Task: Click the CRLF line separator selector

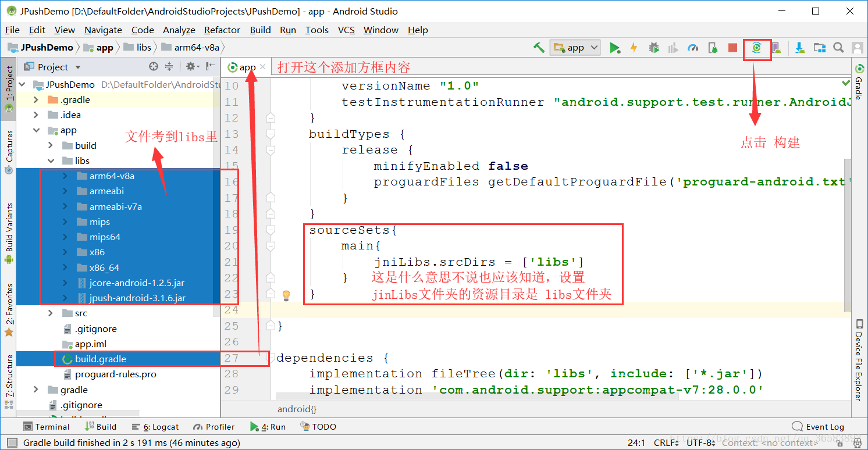Action: click(667, 443)
